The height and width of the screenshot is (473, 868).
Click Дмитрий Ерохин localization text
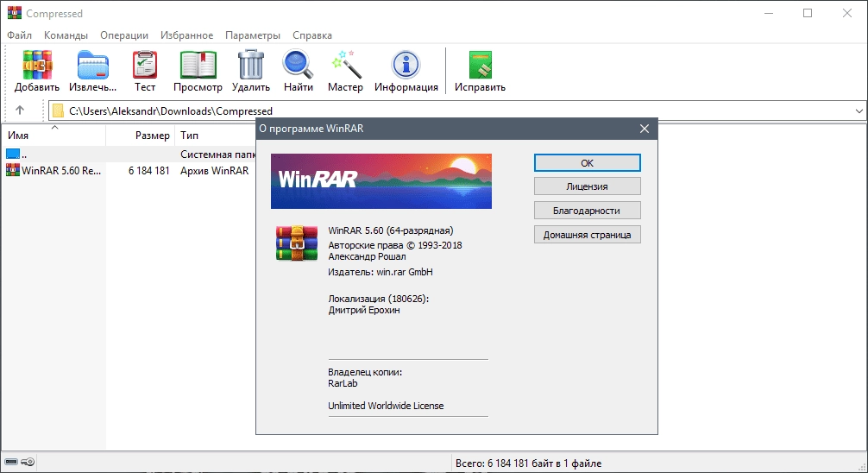pyautogui.click(x=364, y=310)
